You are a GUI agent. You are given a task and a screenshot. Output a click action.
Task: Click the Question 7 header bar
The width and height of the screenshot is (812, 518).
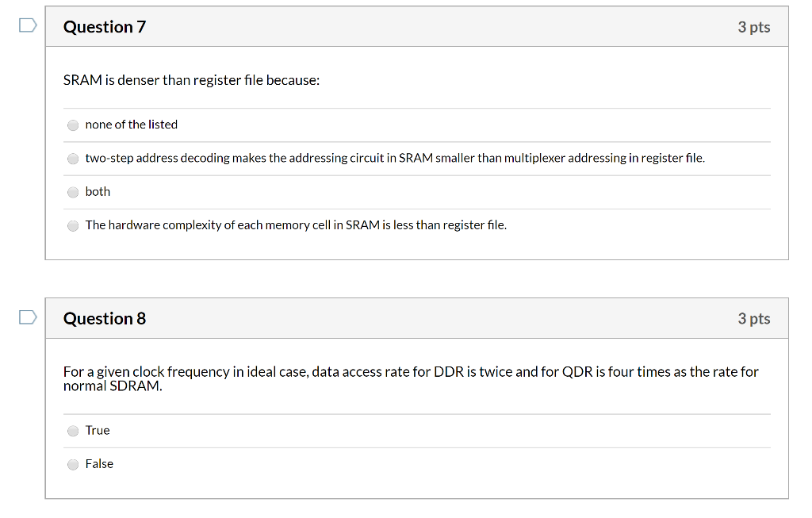coord(396,25)
